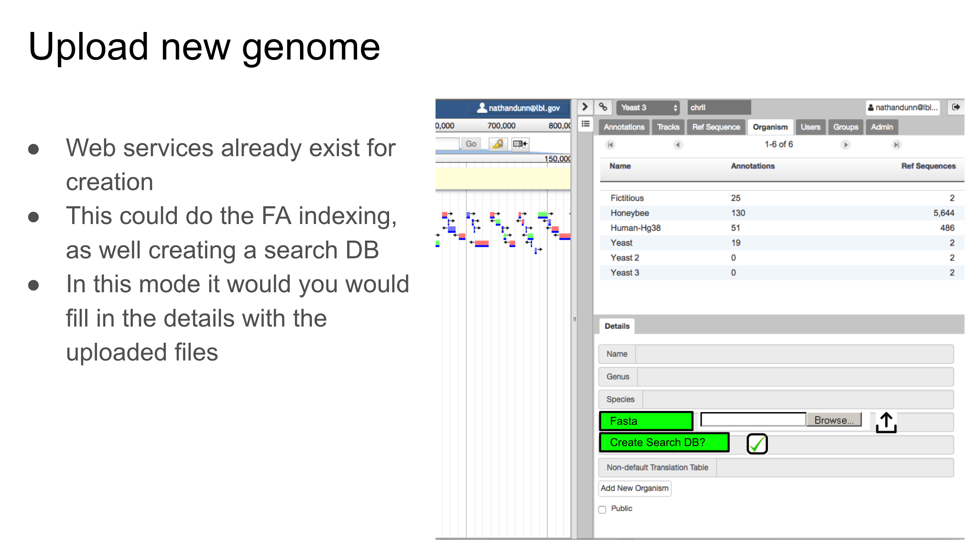Enable the Public checkbox
This screenshot has height=549, width=980.
tap(602, 509)
